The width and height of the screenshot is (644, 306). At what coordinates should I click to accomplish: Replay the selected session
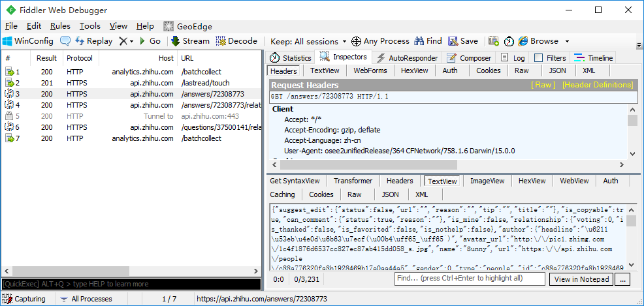93,41
